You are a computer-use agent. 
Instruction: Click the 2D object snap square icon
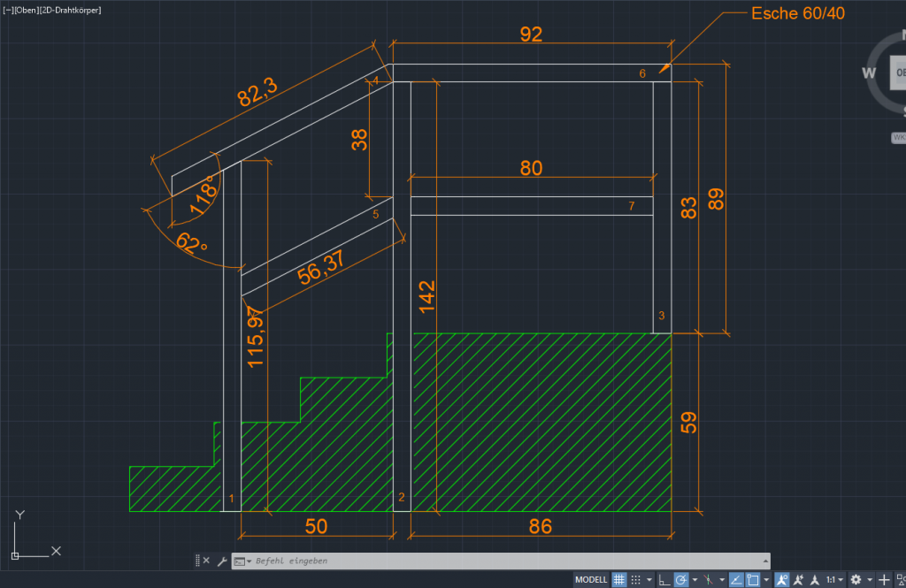click(x=752, y=580)
